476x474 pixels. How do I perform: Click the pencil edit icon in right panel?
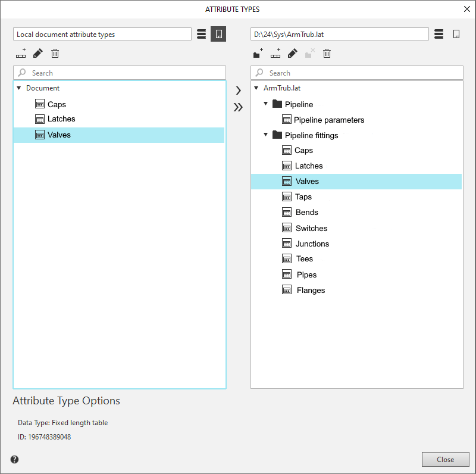(292, 54)
